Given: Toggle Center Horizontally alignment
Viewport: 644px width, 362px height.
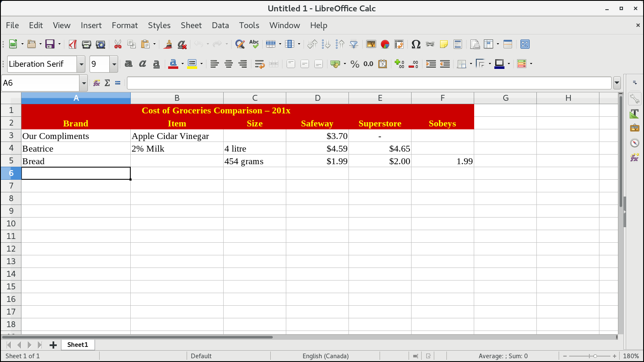Looking at the screenshot, I should 229,64.
